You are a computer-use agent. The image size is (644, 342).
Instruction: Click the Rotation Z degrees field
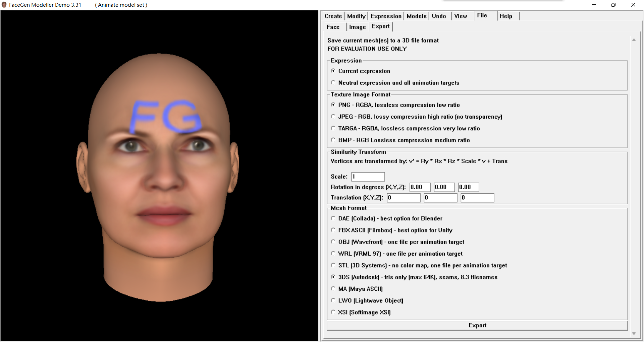coord(469,187)
